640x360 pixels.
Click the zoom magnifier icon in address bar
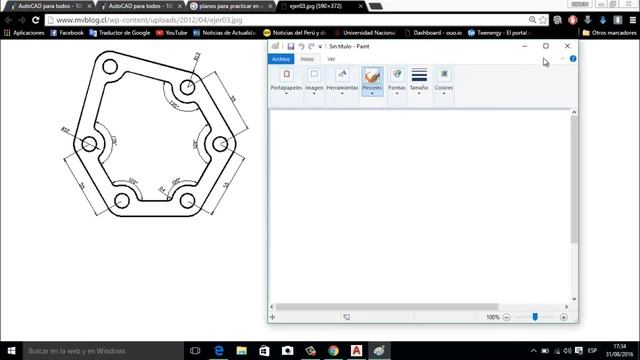pyautogui.click(x=532, y=20)
